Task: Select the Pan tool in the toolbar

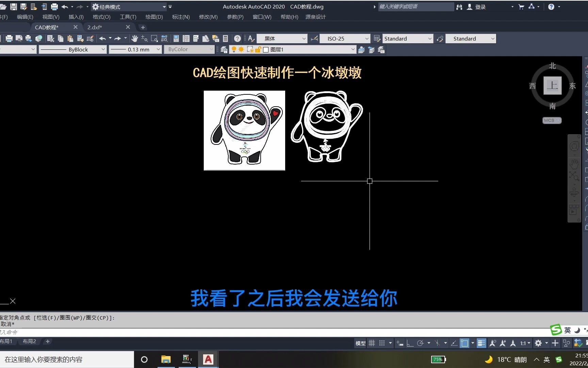Action: [x=135, y=39]
